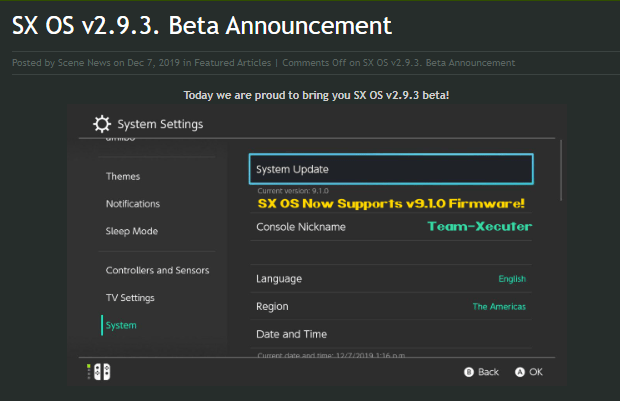Click the settings panel vertical scrollbar
This screenshot has height=401, width=620.
click(561, 170)
